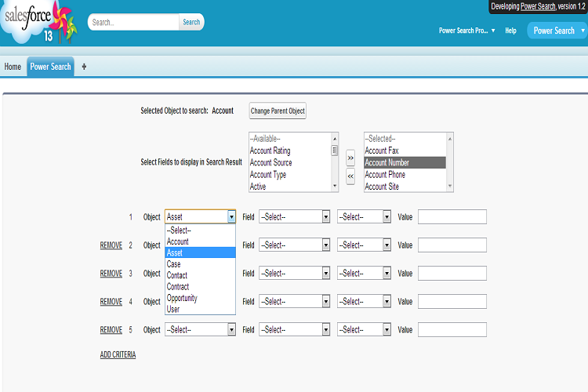
Task: Expand the Power Search Pro user menu
Action: click(466, 31)
